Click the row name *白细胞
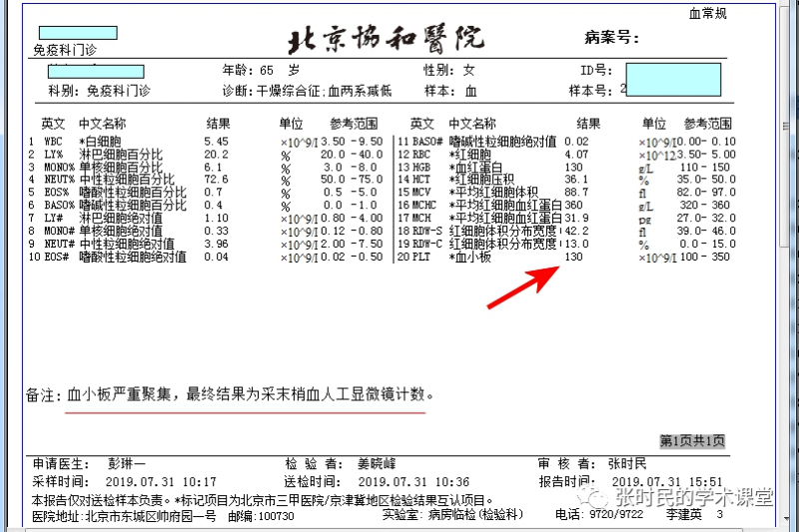799x532 pixels. [100, 141]
